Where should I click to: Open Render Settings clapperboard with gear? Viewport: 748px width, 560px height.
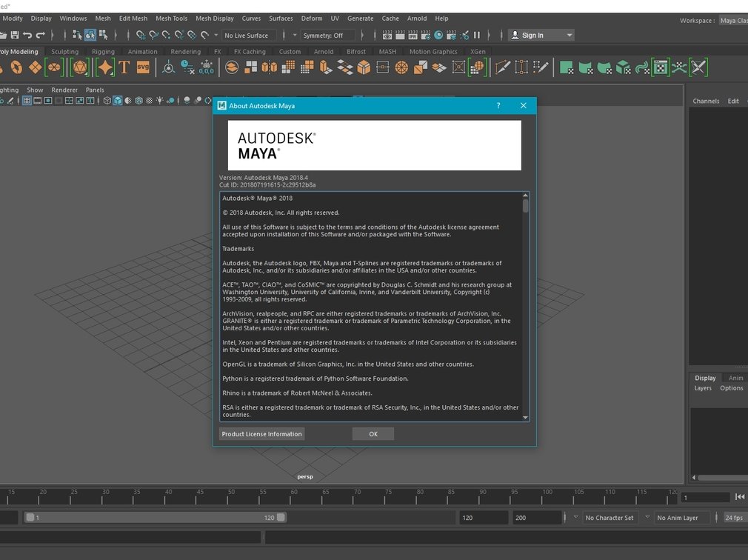[426, 35]
